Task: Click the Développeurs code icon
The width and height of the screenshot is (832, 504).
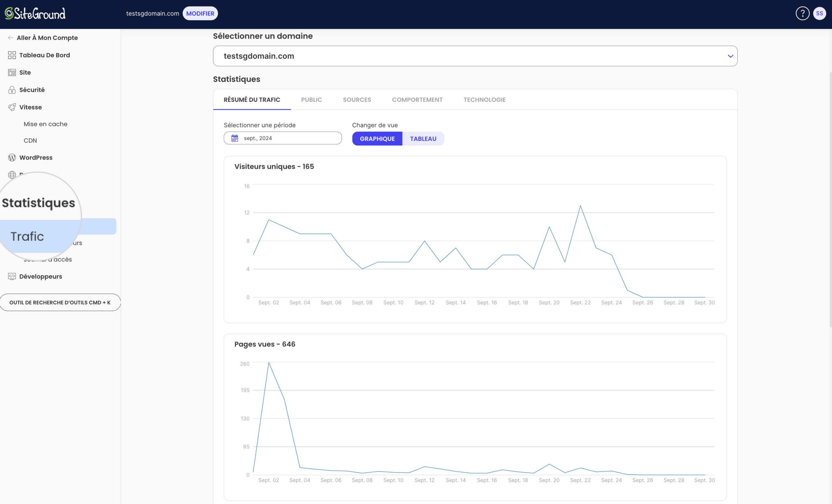Action: [x=12, y=276]
